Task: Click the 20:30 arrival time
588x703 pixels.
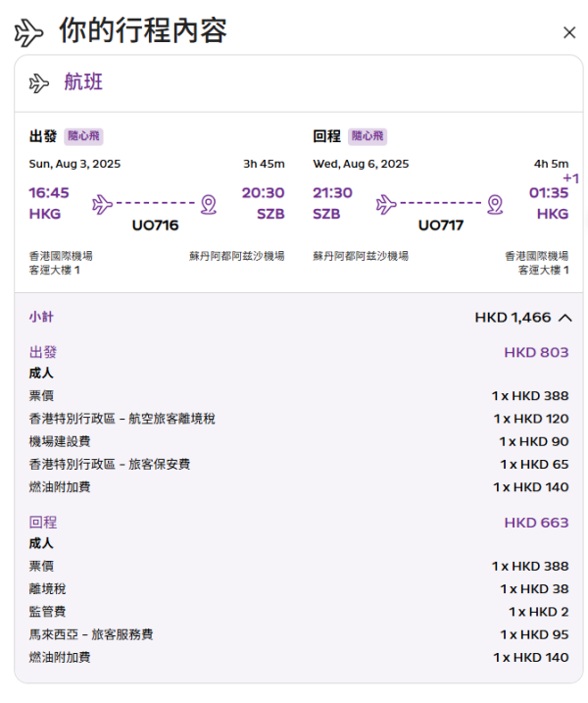Action: [x=263, y=193]
